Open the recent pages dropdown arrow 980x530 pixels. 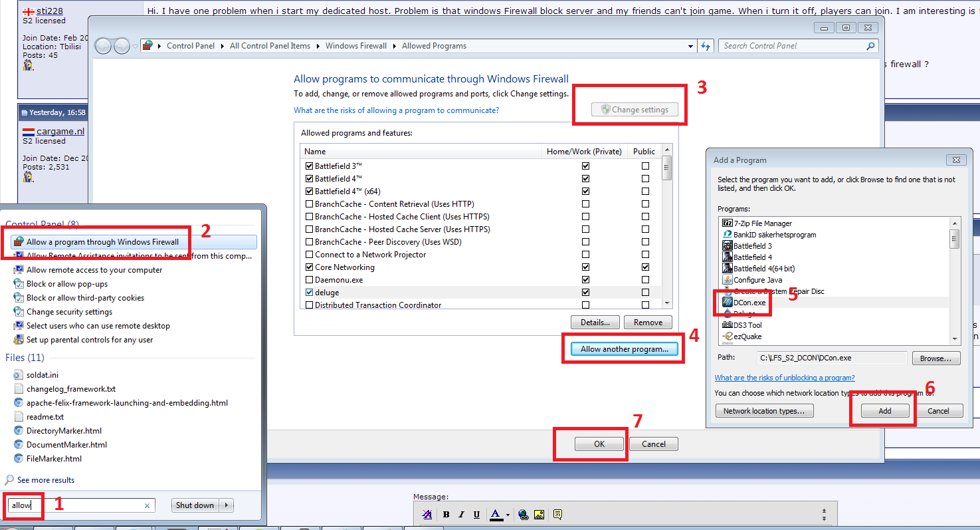pyautogui.click(x=136, y=47)
